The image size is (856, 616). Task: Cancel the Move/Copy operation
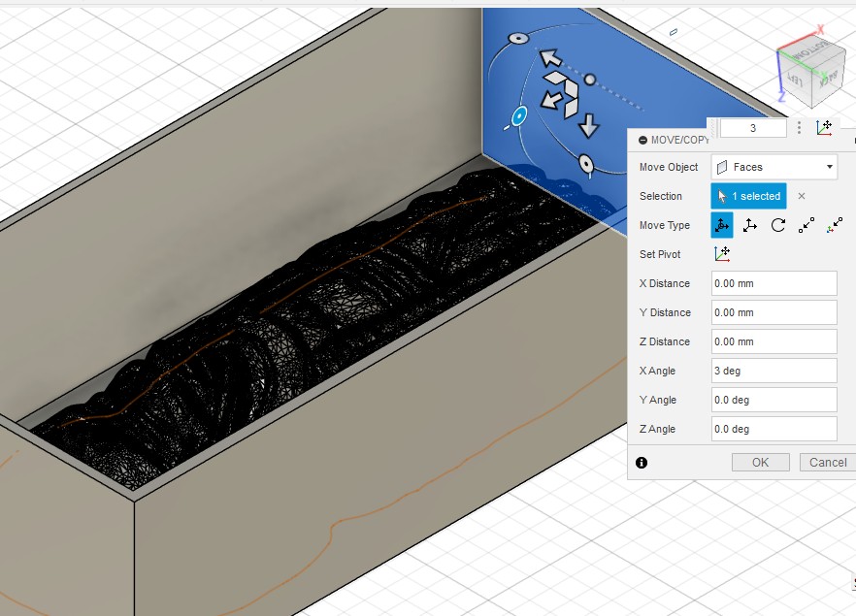pos(827,463)
